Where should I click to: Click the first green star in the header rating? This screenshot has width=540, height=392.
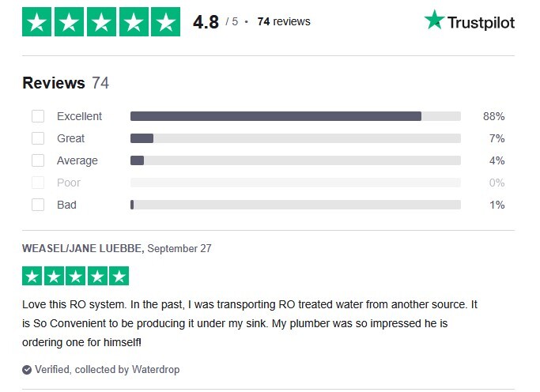37,21
